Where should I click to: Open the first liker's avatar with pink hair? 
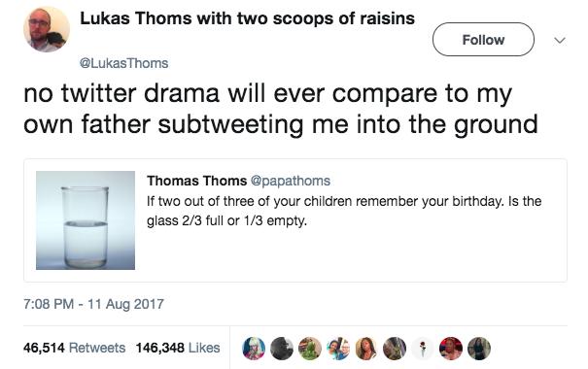click(254, 349)
